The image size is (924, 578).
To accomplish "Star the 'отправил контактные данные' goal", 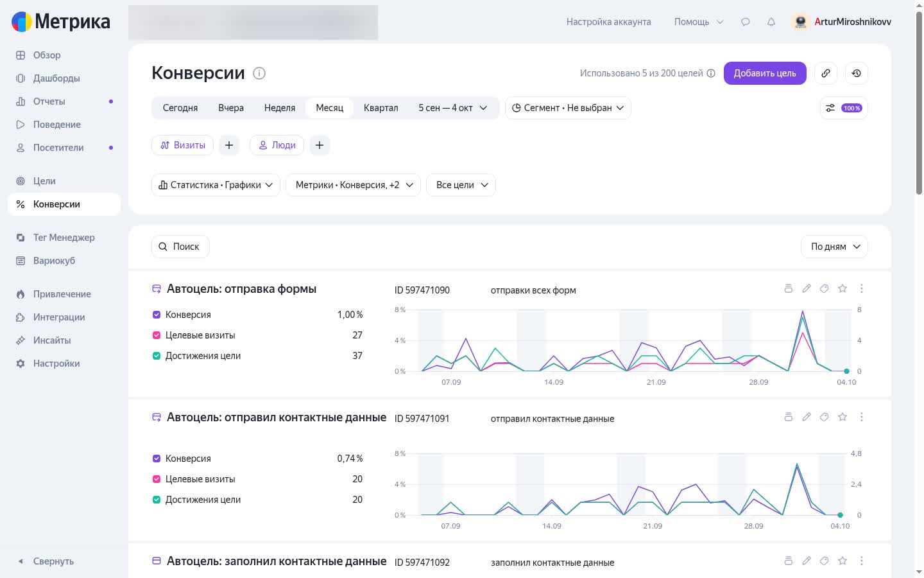I will 843,417.
